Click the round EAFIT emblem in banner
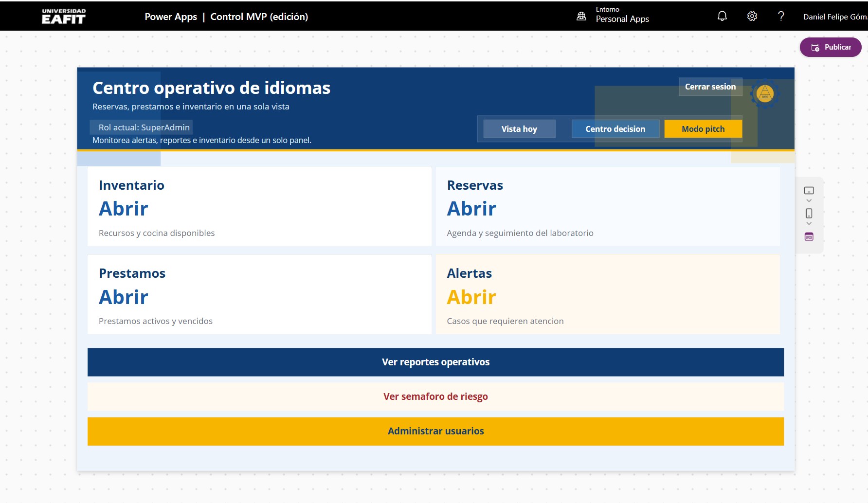Viewport: 868px width, 503px height. click(x=765, y=93)
